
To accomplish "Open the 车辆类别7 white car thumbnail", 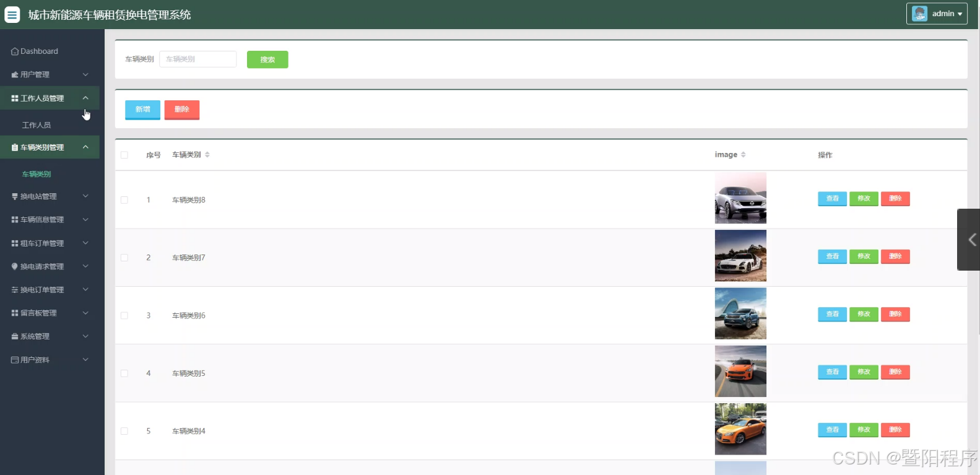I will tap(740, 256).
